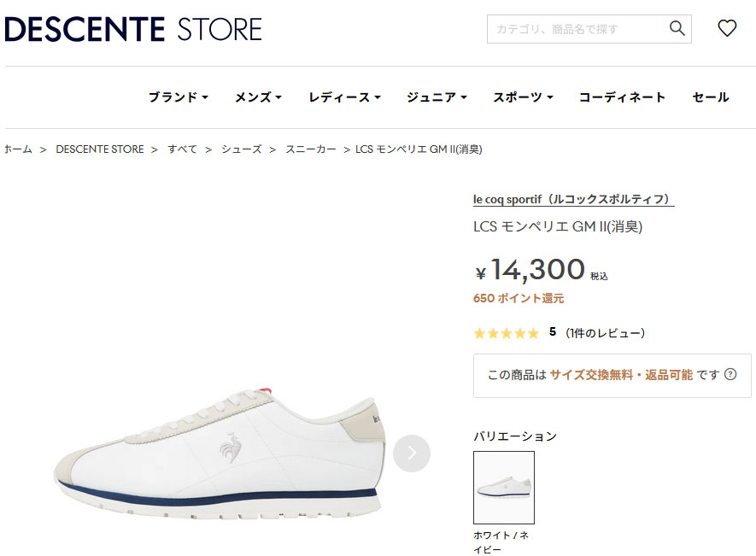Click the le coq sportif brand link
Screen dimensions: 756x556
coord(573,200)
